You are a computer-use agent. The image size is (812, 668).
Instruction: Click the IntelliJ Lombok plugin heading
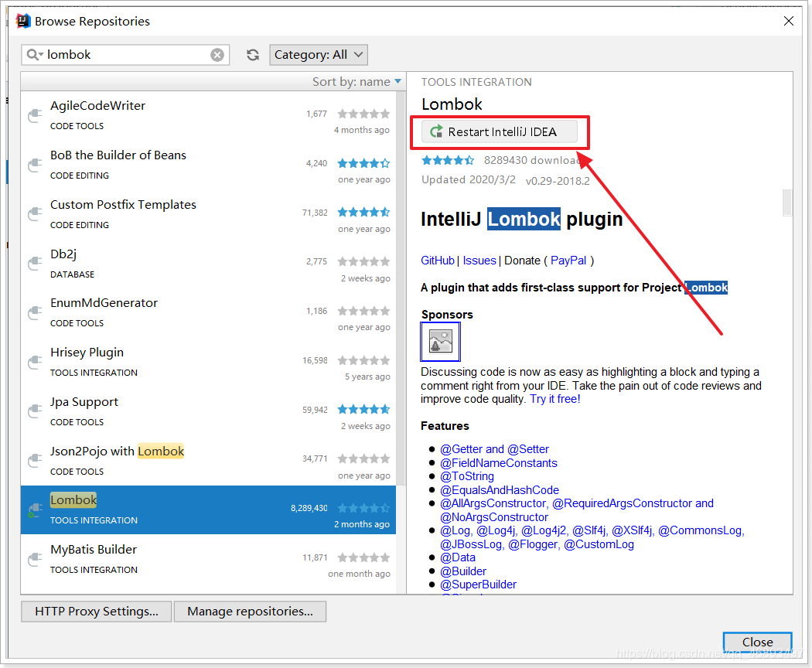coord(521,219)
